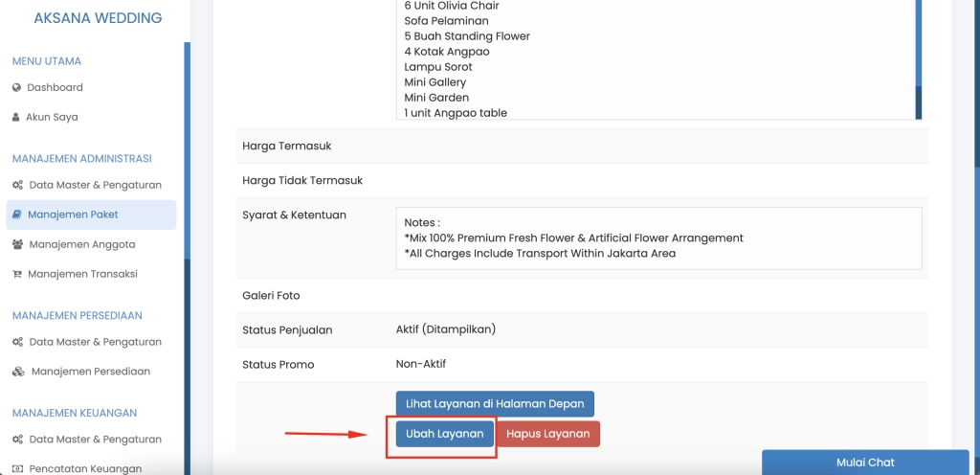980x475 pixels.
Task: Click the Akun Saya user icon
Action: tap(16, 118)
